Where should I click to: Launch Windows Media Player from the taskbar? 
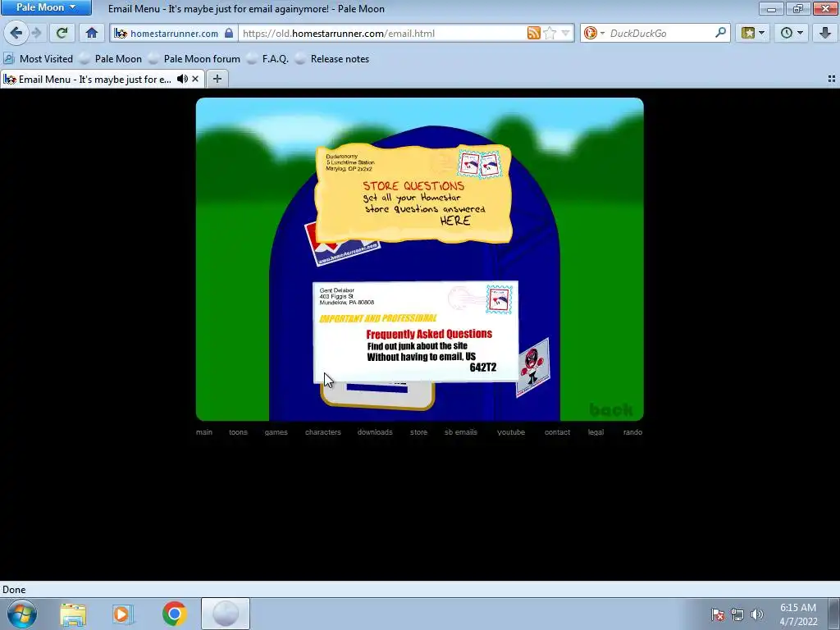coord(123,614)
